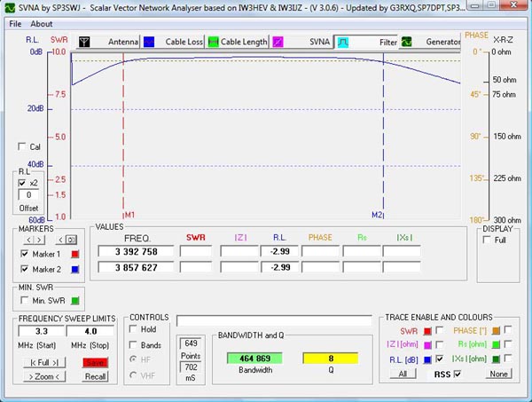Open the File menu
532x402 pixels.
[15, 23]
